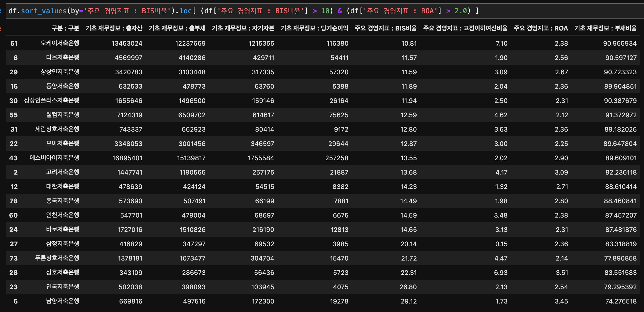Click the 상상인플러스저축은행 row name
644x312 pixels.
(52, 100)
